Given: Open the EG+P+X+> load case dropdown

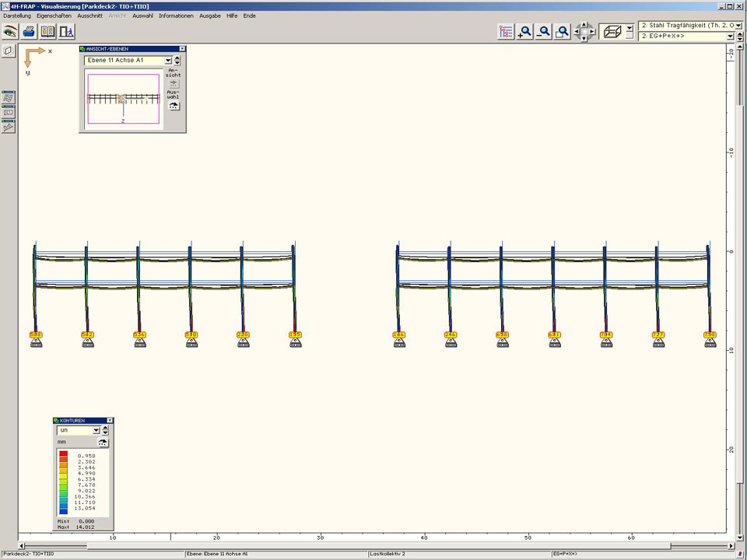Looking at the screenshot, I should point(730,37).
